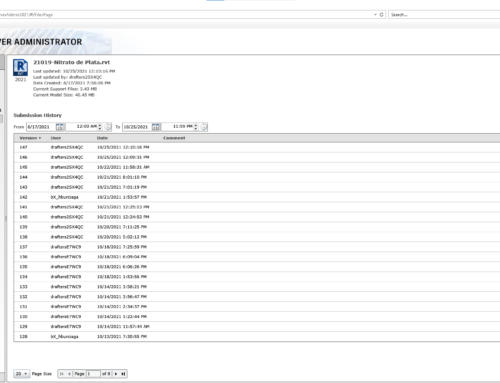500x383 pixels.
Task: Click the page number input field
Action: click(93, 374)
